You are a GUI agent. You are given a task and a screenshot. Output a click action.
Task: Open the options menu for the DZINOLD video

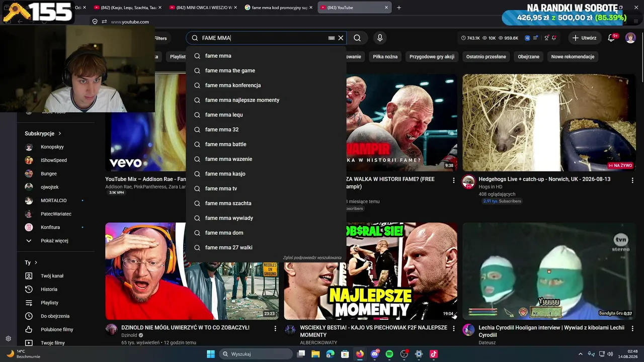[275, 328]
